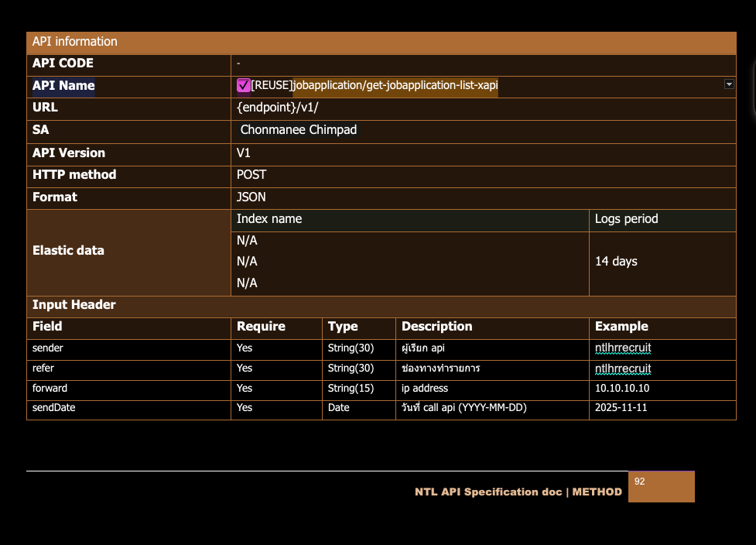Open the API Name dropdown arrow
The image size is (756, 545).
click(729, 84)
